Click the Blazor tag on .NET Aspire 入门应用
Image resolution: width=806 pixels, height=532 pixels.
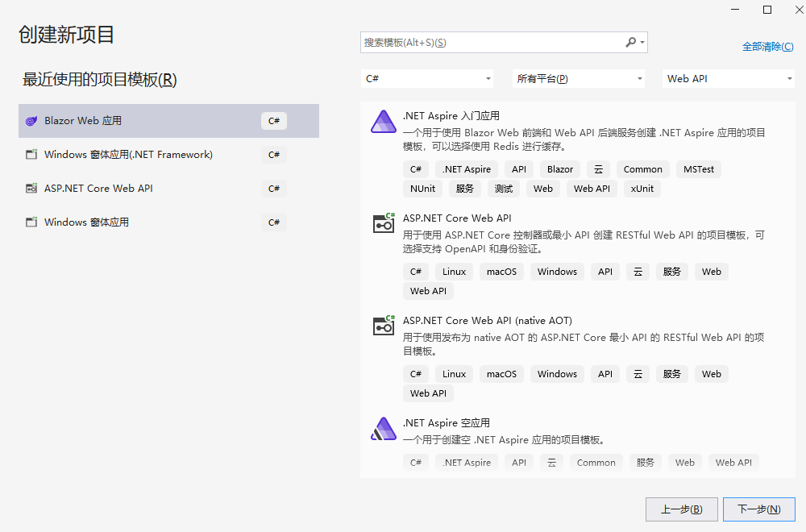tap(560, 169)
